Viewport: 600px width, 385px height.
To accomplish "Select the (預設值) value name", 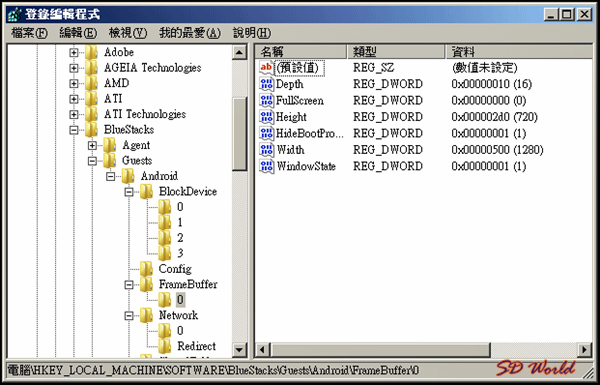I will click(x=300, y=68).
